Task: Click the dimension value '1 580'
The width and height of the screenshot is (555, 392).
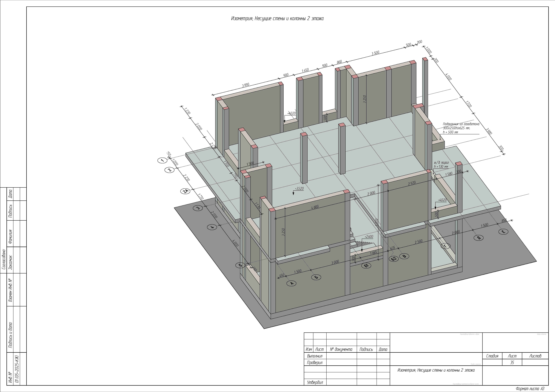Action: click(x=449, y=174)
